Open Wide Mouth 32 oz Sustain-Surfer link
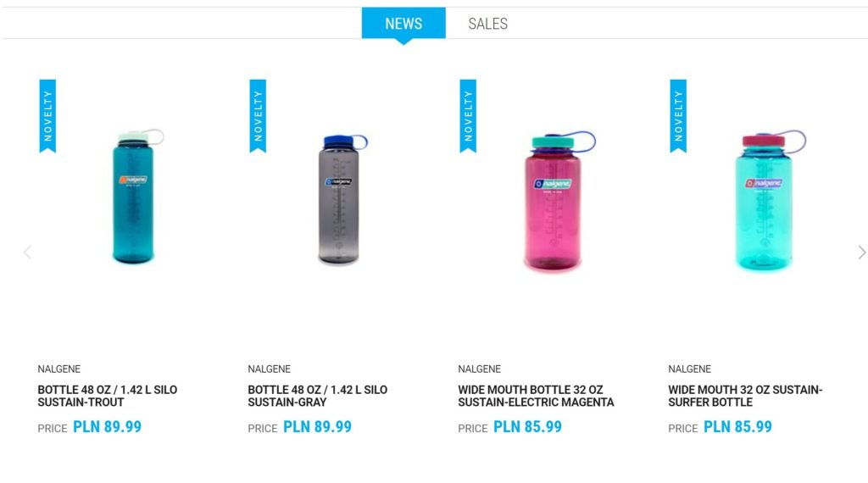Viewport: 868px width, 483px height. pyautogui.click(x=745, y=396)
